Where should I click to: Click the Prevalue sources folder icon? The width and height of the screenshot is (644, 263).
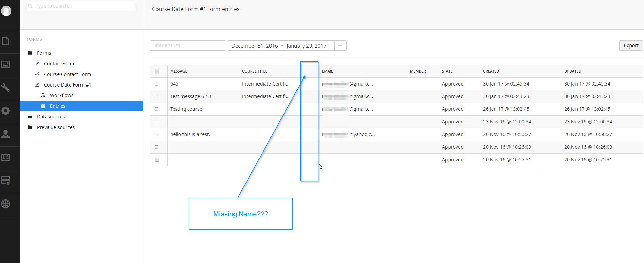(30, 127)
